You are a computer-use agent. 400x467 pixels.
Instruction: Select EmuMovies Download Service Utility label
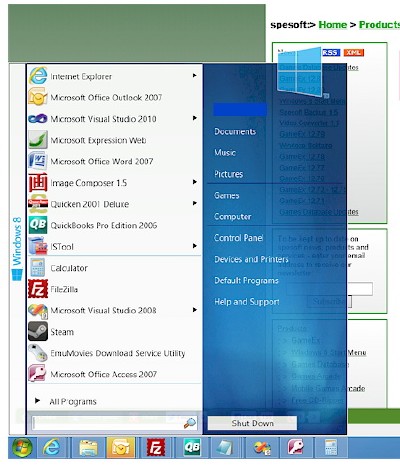118,353
